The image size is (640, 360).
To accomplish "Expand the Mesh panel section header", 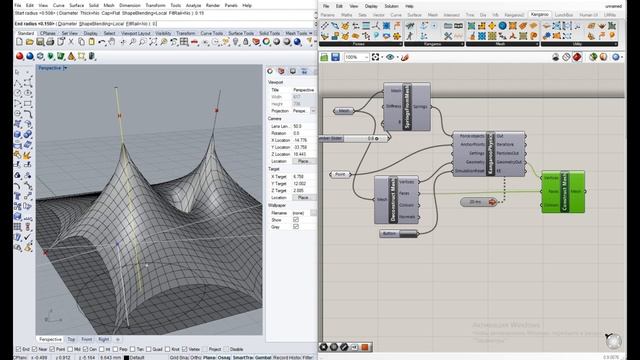I will coord(502,44).
